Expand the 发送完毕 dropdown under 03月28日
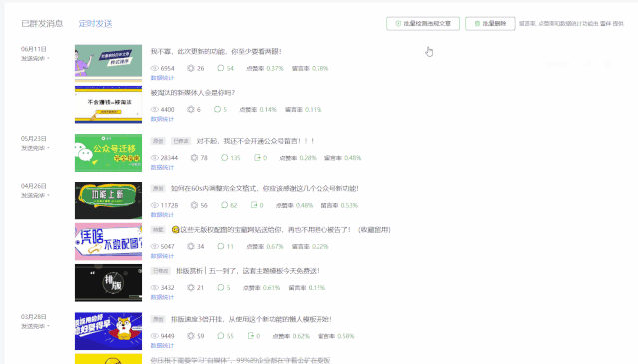Image resolution: width=638 pixels, height=364 pixels. click(35, 326)
